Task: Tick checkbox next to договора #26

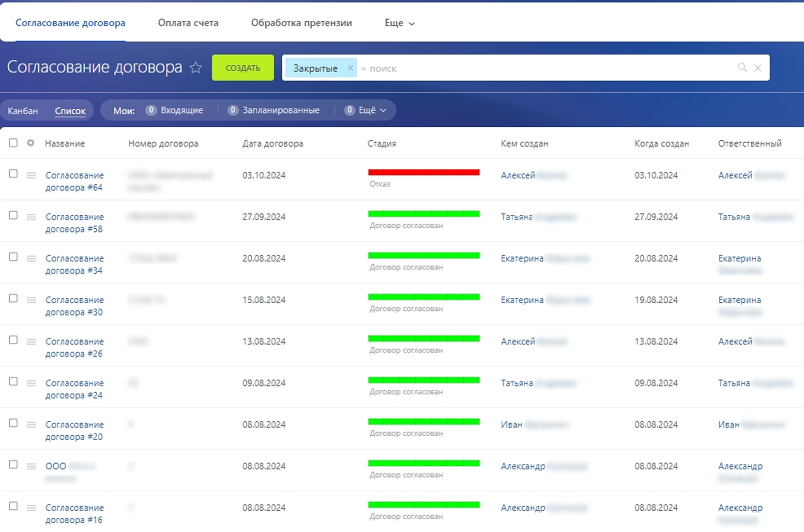Action: click(13, 340)
